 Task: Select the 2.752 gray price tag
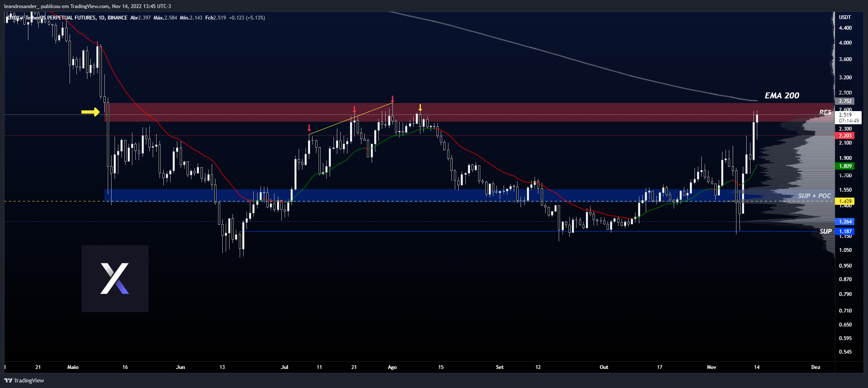click(845, 101)
